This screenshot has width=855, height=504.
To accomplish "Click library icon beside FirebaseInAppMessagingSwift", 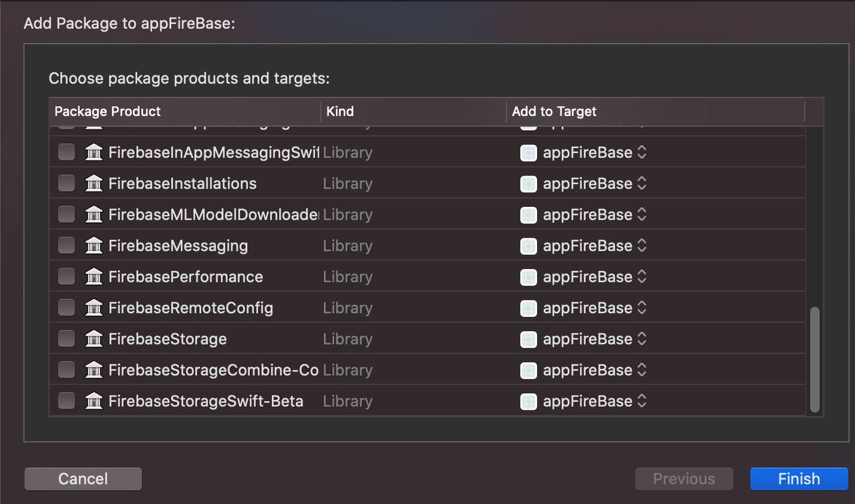I will pos(94,152).
